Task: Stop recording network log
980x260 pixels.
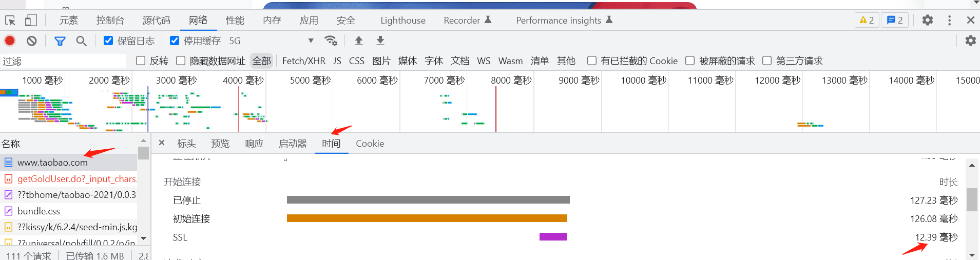Action: pos(10,41)
